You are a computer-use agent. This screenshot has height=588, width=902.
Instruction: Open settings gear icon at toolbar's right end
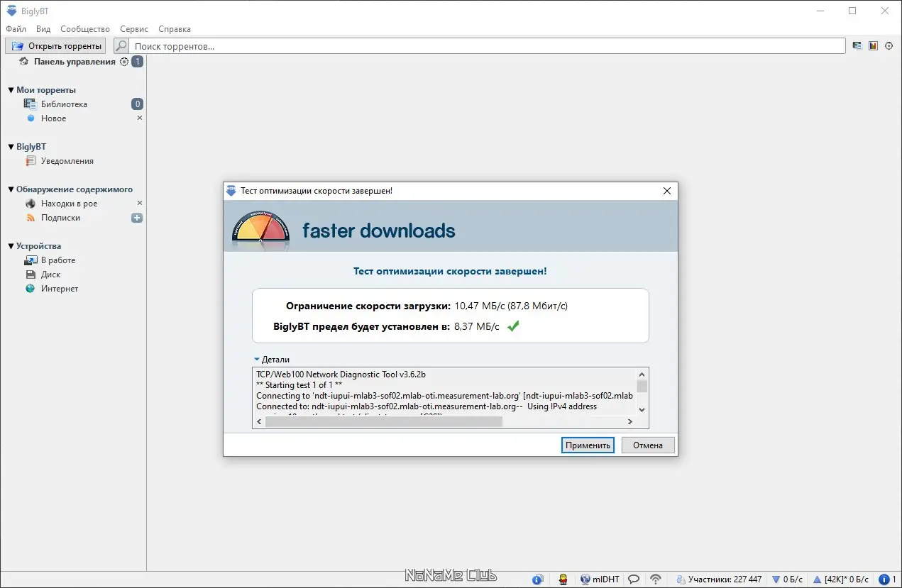[889, 46]
